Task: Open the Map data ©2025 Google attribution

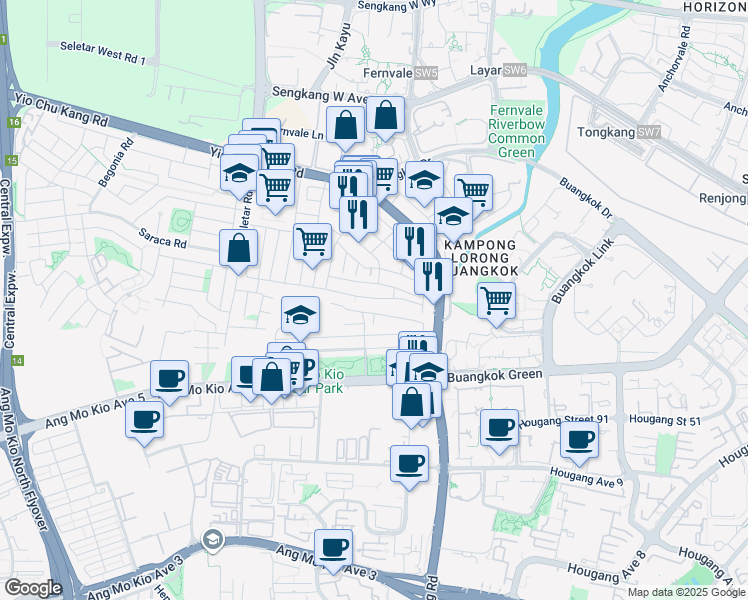Action: pos(687,592)
